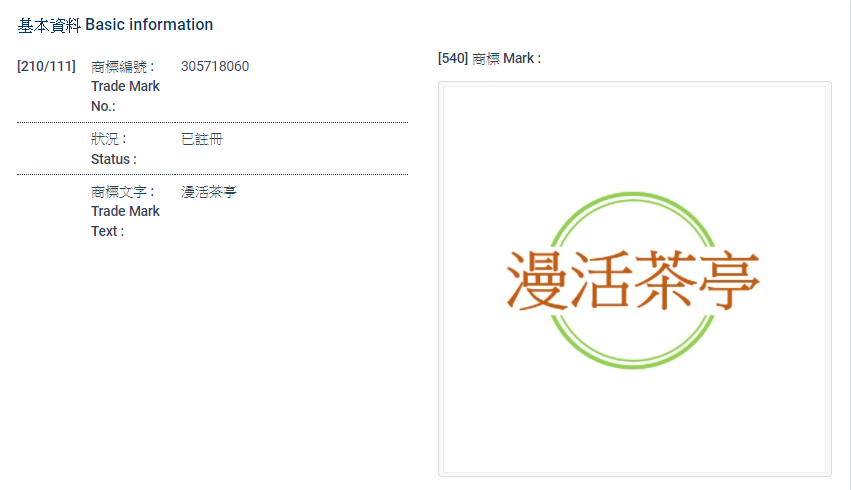851x490 pixels.
Task: Click the 漫 character in the logo
Action: pos(539,280)
